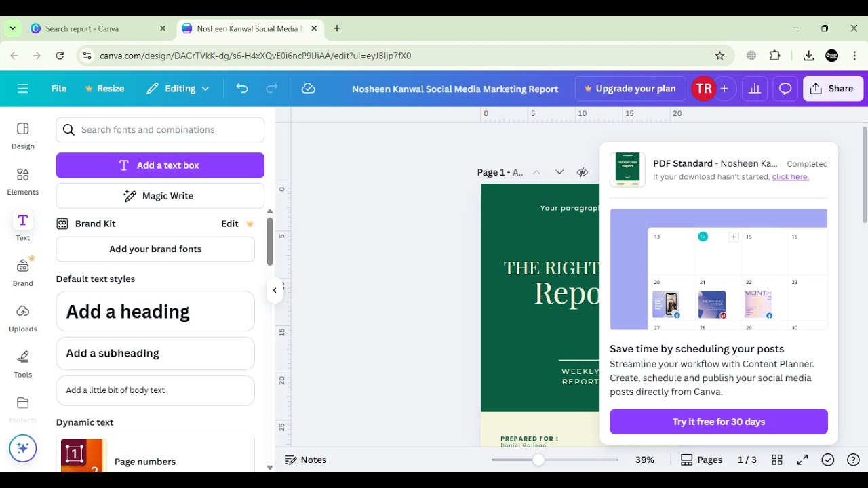Image resolution: width=868 pixels, height=488 pixels.
Task: Open the comments speech bubble icon
Action: click(x=785, y=89)
